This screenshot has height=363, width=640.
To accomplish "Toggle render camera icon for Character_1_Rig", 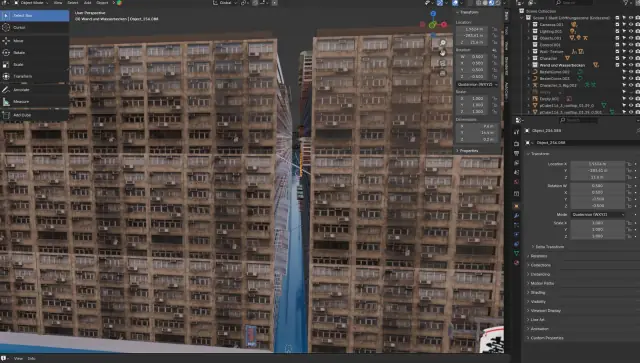I will click(x=638, y=85).
